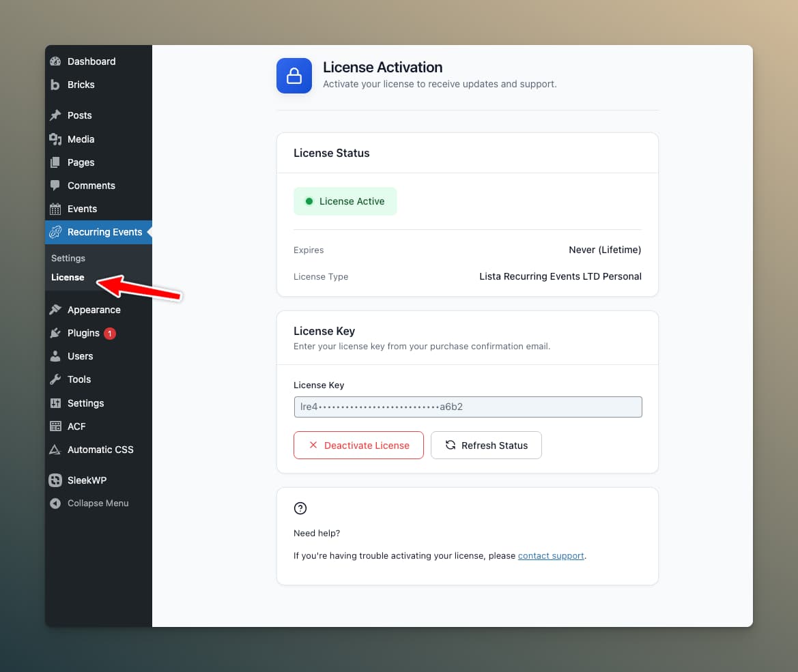Open the Plugins menu showing one update

point(83,333)
